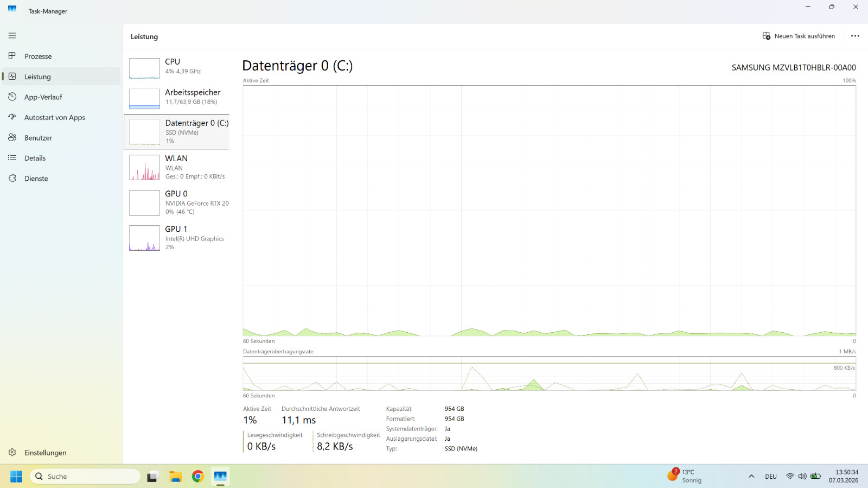Viewport: 868px width, 488px height.
Task: Show hidden system tray icons
Action: [x=751, y=476]
